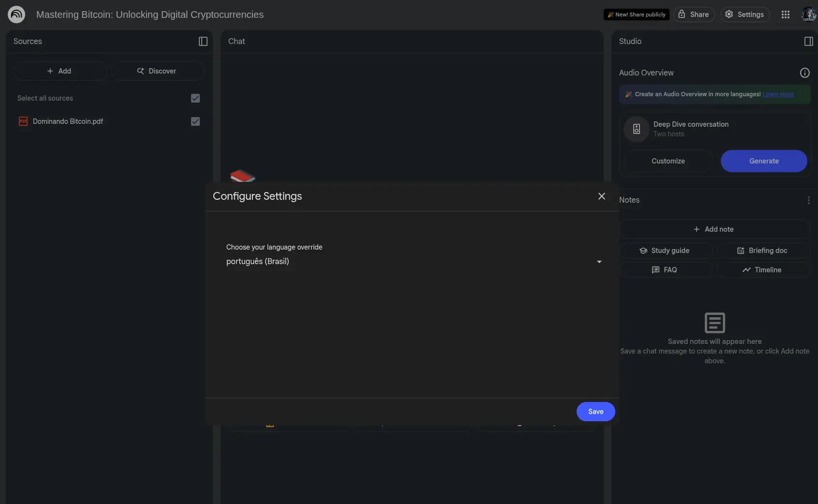The height and width of the screenshot is (504, 818).
Task: Click the red book notebook emoji
Action: tap(242, 176)
